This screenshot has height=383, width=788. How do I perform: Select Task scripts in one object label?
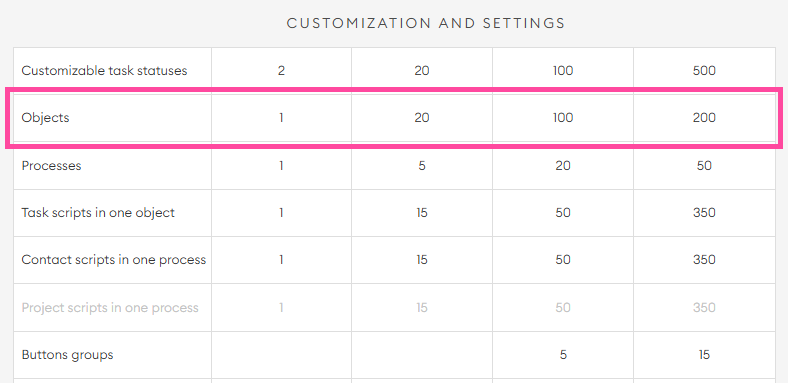[x=98, y=213]
